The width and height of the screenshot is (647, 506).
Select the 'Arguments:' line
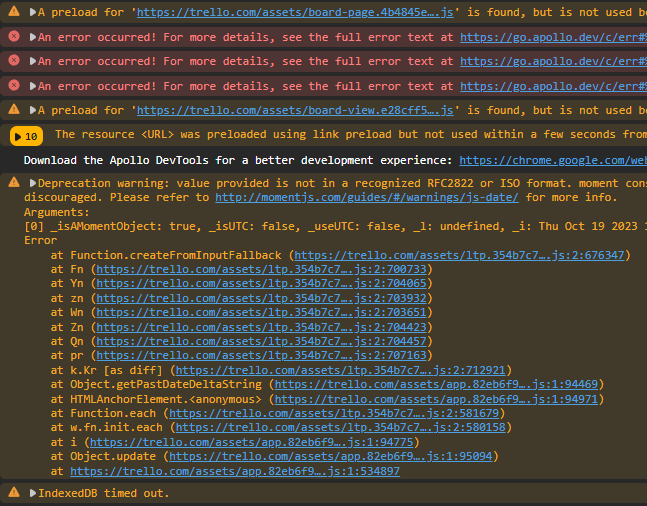[x=57, y=212]
